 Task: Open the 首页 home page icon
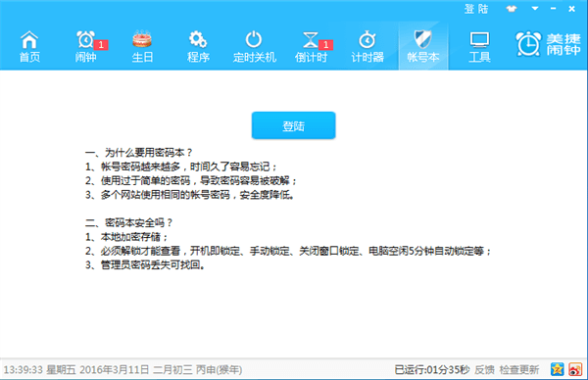[x=29, y=46]
